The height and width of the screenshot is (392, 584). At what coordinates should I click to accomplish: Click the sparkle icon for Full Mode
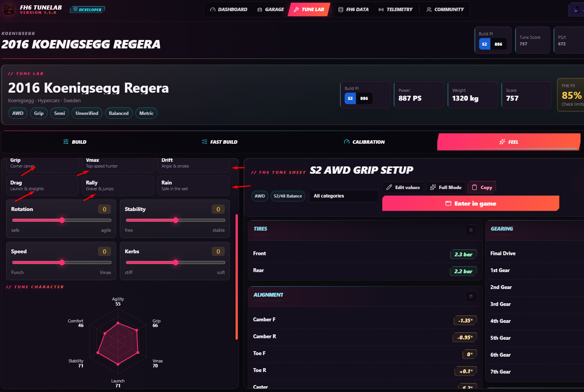[433, 187]
